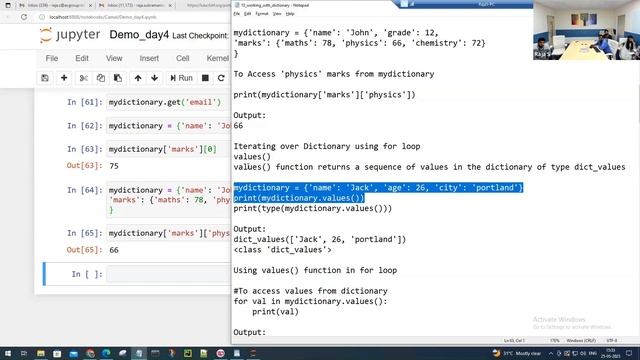Click output value 75 of Out[63]

pos(114,166)
